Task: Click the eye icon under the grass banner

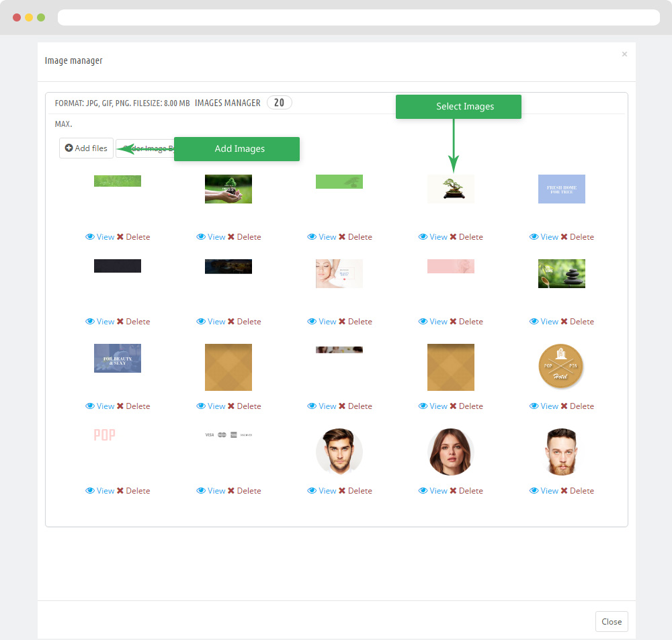Action: pyautogui.click(x=90, y=237)
